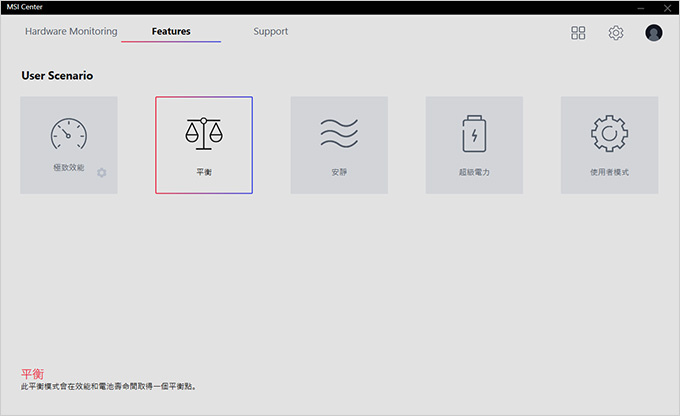Click the balanced mode description sentence
Viewport: 680px width, 416px height.
click(108, 386)
